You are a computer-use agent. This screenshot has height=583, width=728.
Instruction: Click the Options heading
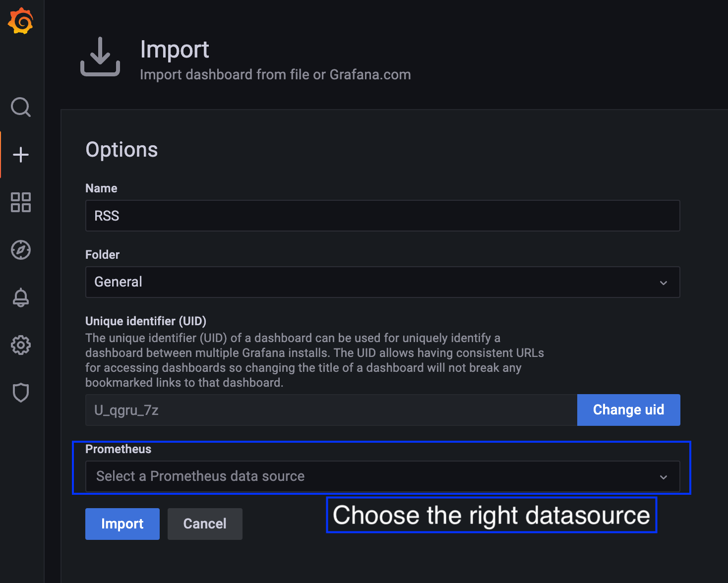pyautogui.click(x=121, y=150)
